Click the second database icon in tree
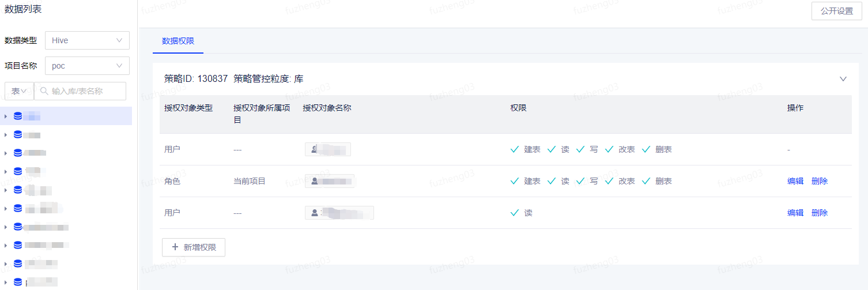This screenshot has height=290, width=868. pos(18,135)
